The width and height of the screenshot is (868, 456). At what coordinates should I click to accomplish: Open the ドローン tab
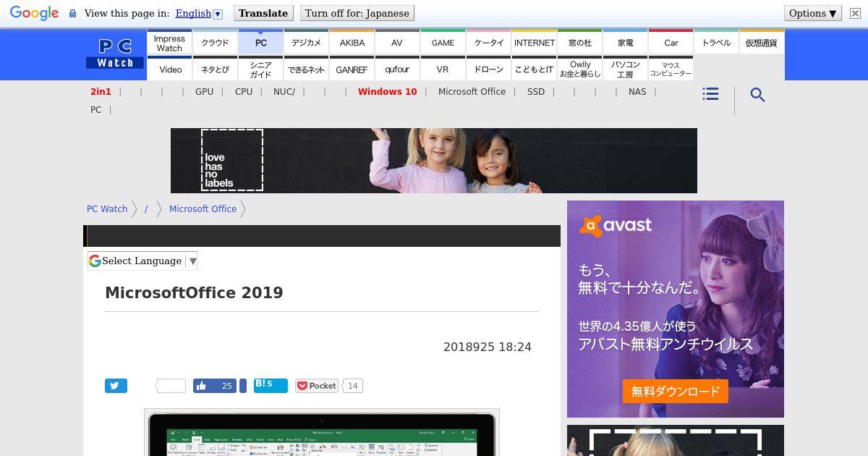(489, 69)
